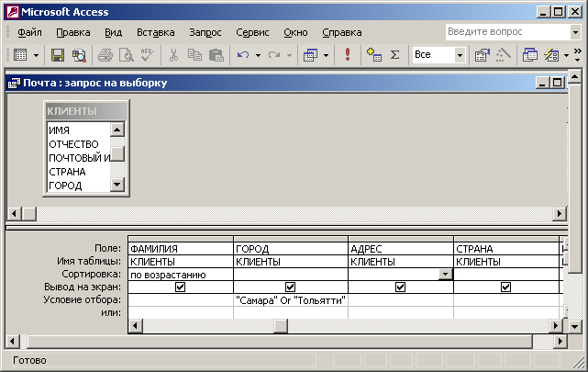Open the View mode dropdown arrow
This screenshot has height=372, width=588.
point(36,55)
